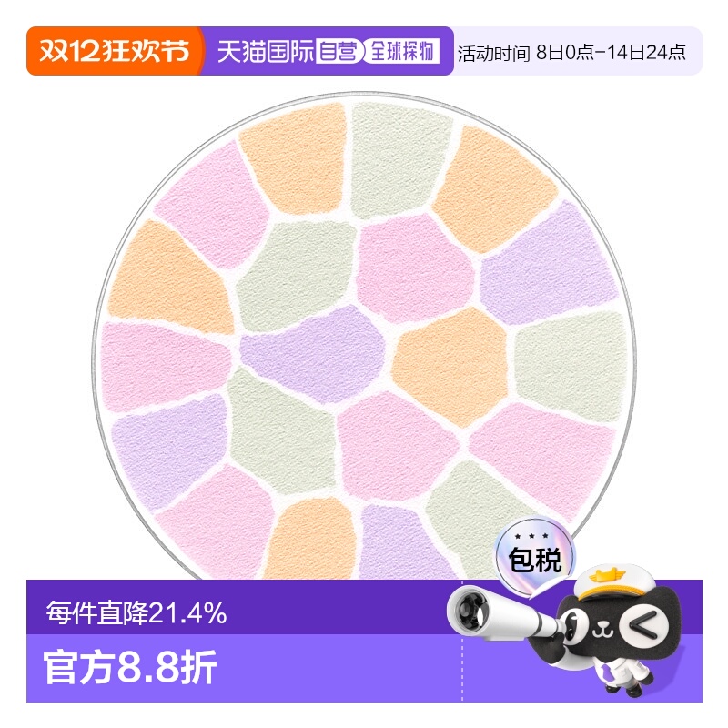The image size is (728, 728).
Task: Pick the purple patch on the compact's right edge
Action: coord(546,262)
